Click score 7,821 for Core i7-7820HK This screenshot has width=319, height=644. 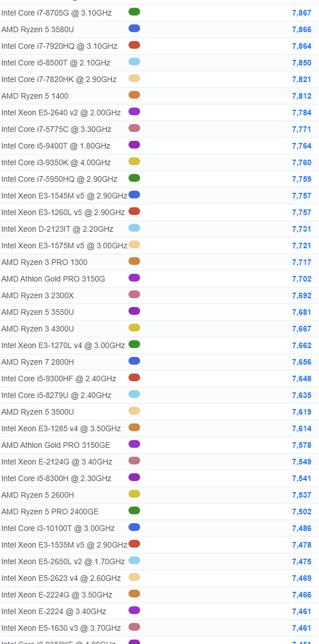(x=302, y=79)
